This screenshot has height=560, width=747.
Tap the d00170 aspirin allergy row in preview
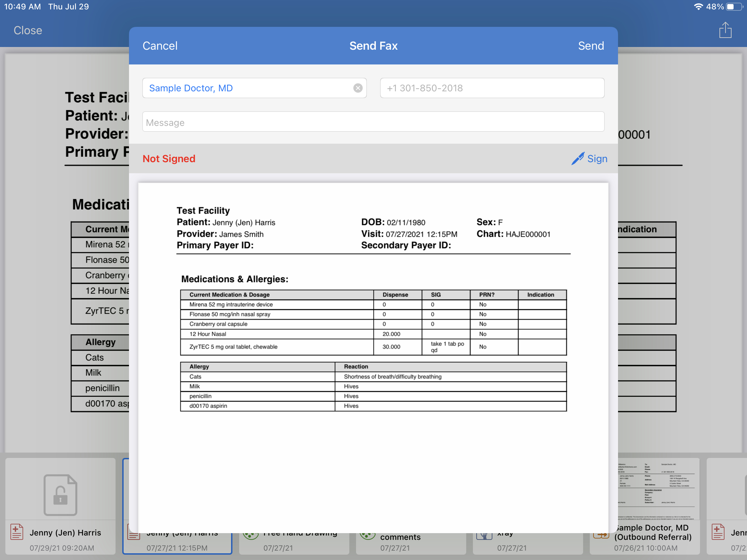(373, 406)
